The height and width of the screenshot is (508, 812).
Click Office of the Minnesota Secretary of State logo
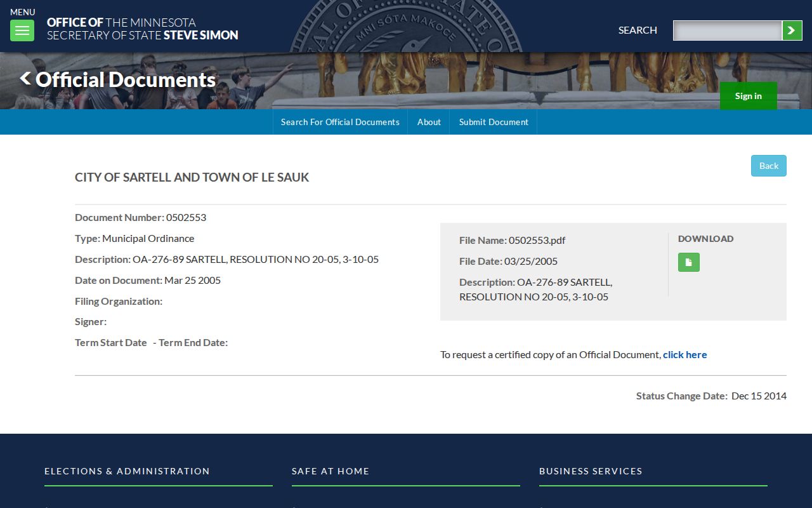pos(143,29)
